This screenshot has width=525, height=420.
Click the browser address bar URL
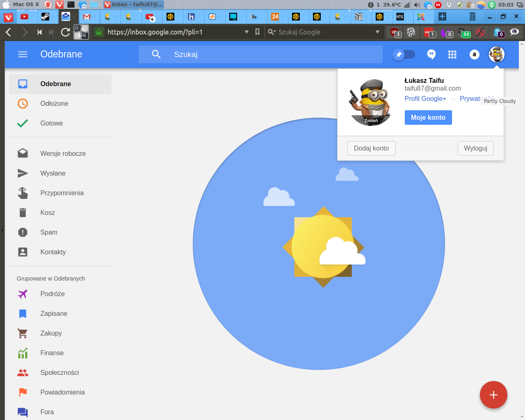point(155,32)
